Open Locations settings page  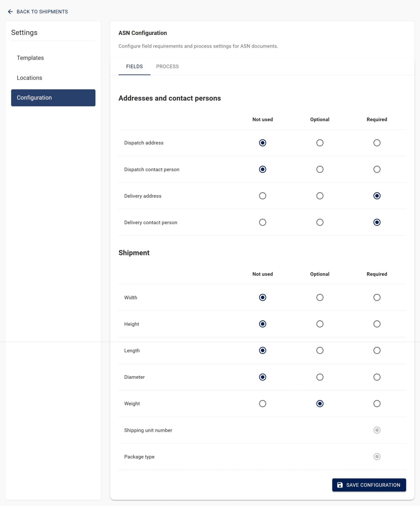point(29,78)
